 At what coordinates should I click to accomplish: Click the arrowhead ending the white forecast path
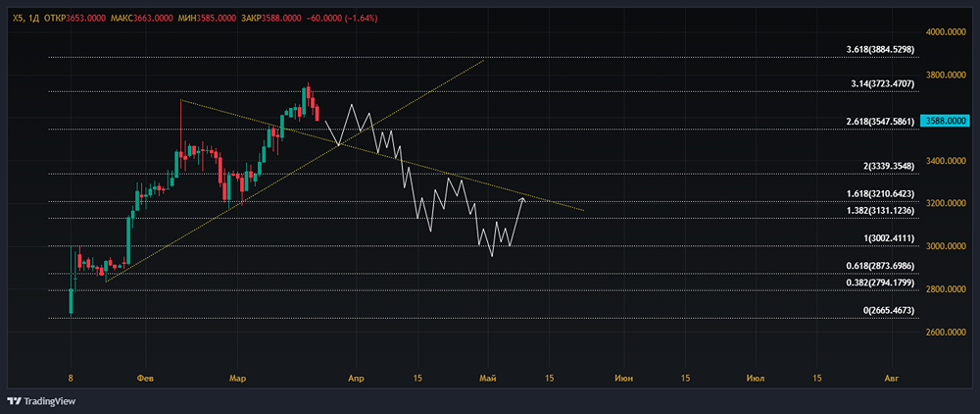pos(522,200)
